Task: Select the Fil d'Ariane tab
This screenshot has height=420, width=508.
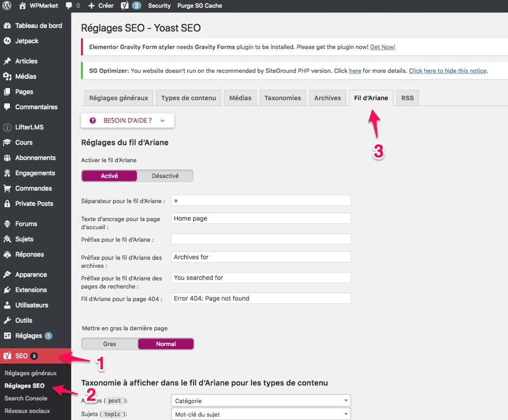Action: [x=371, y=98]
